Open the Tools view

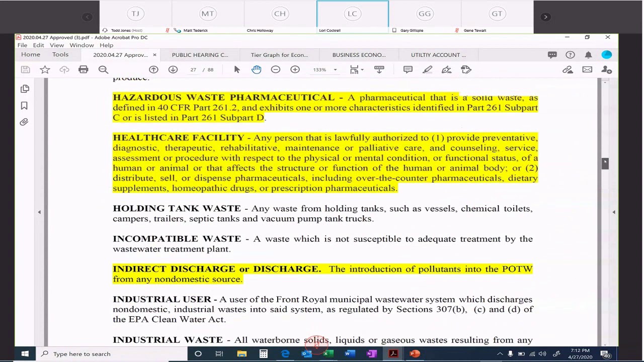tap(60, 54)
